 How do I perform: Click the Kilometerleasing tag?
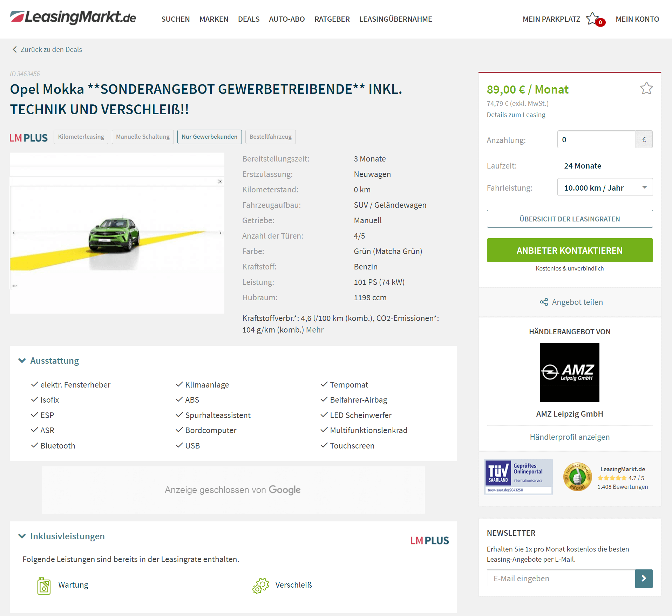(x=81, y=137)
